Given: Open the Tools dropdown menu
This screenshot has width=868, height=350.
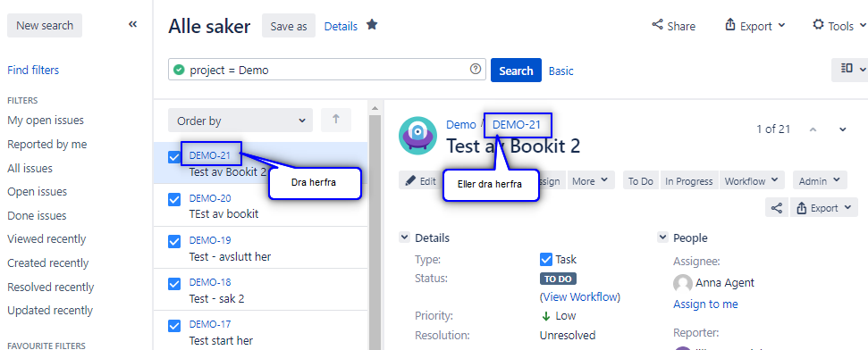Looking at the screenshot, I should click(839, 25).
